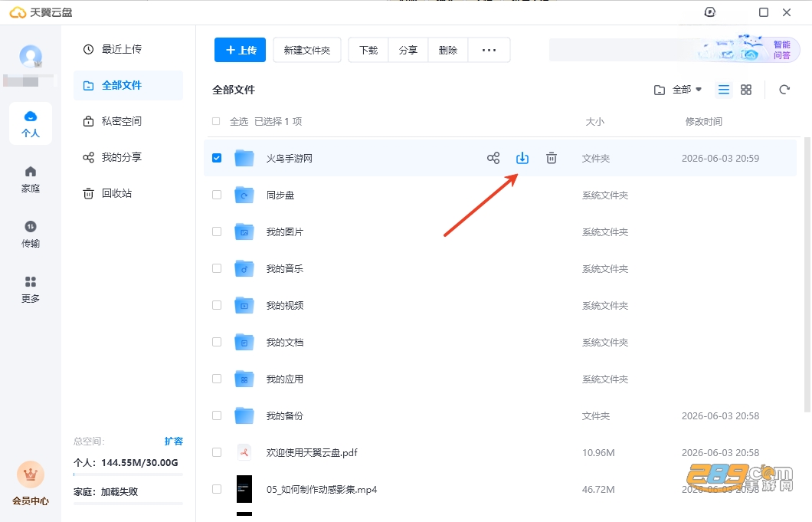Switch to grid view layout
This screenshot has width=812, height=522.
pos(745,90)
